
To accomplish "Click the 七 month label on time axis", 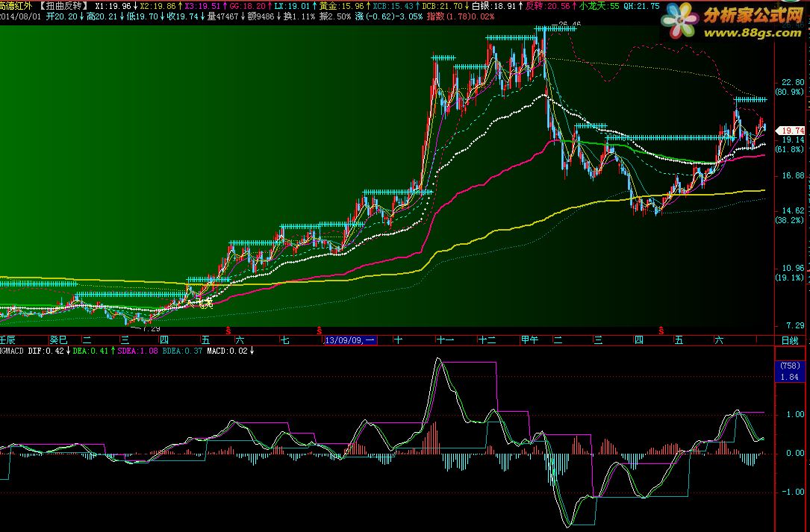I will pyautogui.click(x=285, y=339).
